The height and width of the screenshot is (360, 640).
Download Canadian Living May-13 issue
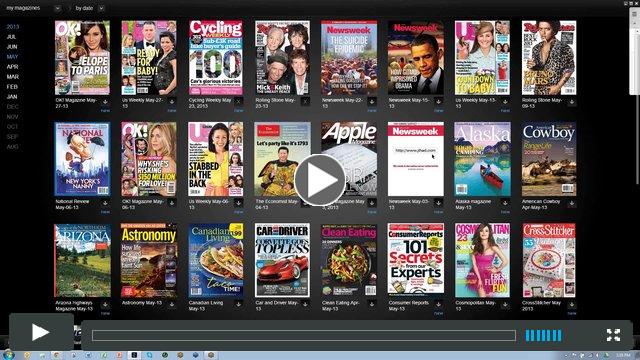click(x=239, y=304)
